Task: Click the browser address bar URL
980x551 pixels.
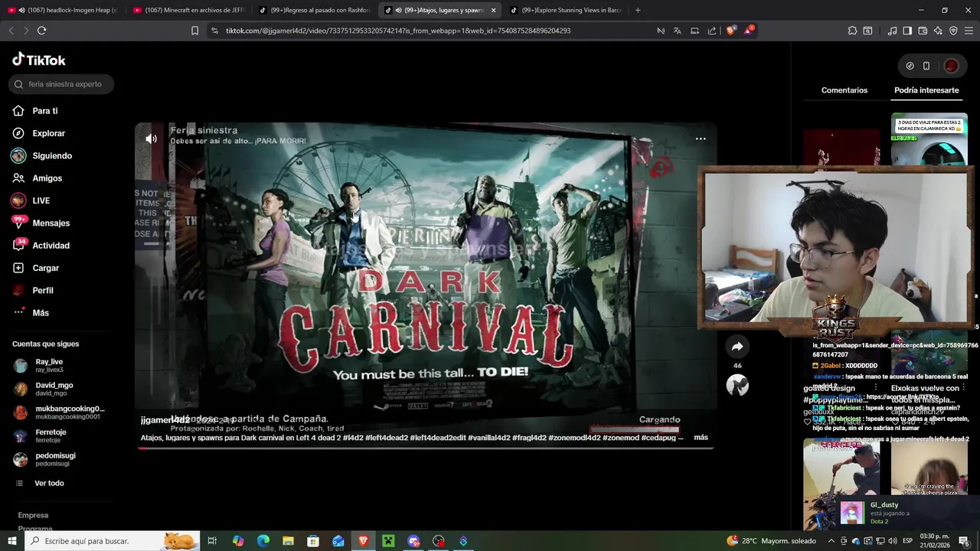Action: [x=398, y=31]
